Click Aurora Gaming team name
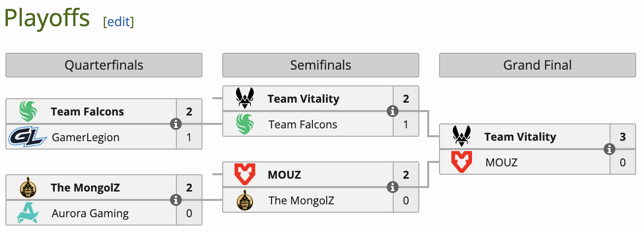The image size is (644, 232). point(90,213)
